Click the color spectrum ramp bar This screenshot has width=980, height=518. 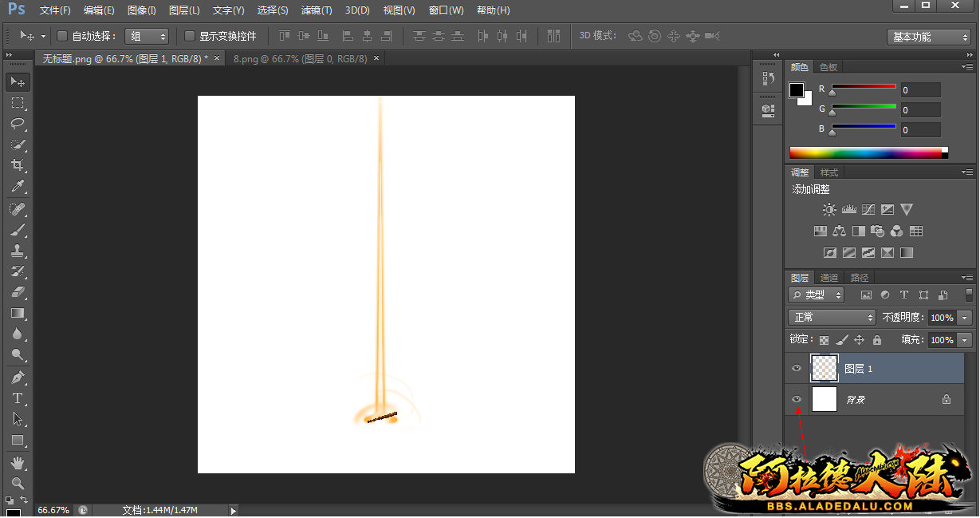point(865,152)
